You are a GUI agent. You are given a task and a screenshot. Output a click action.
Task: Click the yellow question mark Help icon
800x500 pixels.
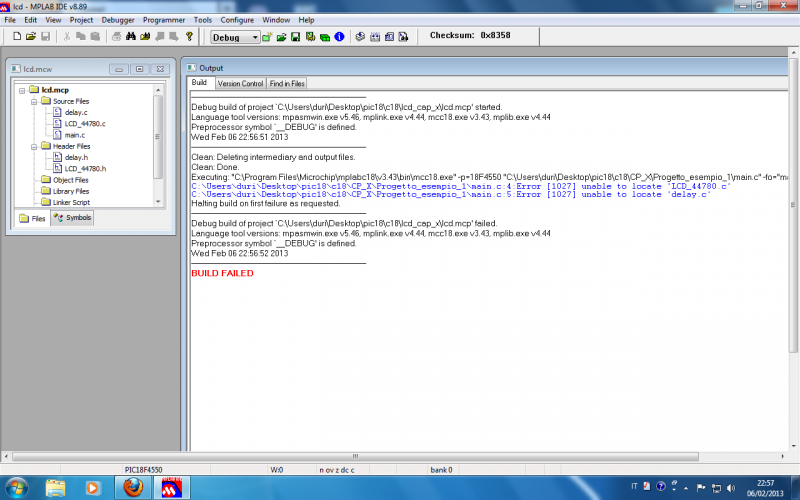point(189,36)
